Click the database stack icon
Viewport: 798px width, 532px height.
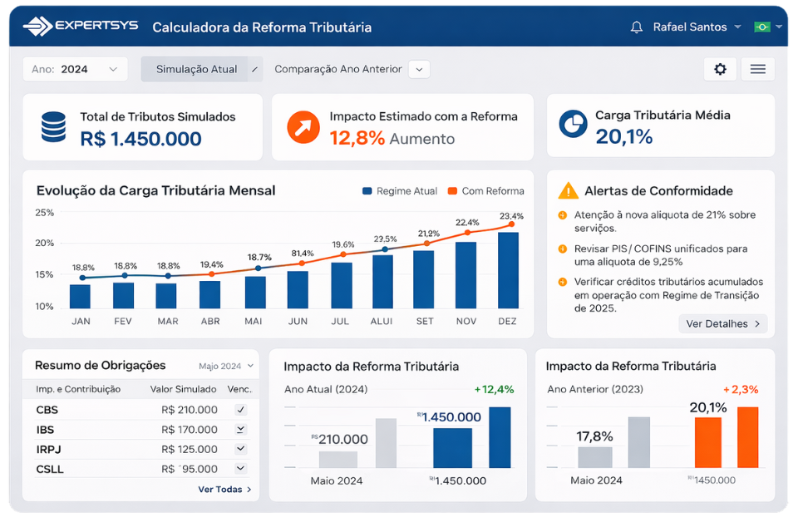[x=53, y=127]
